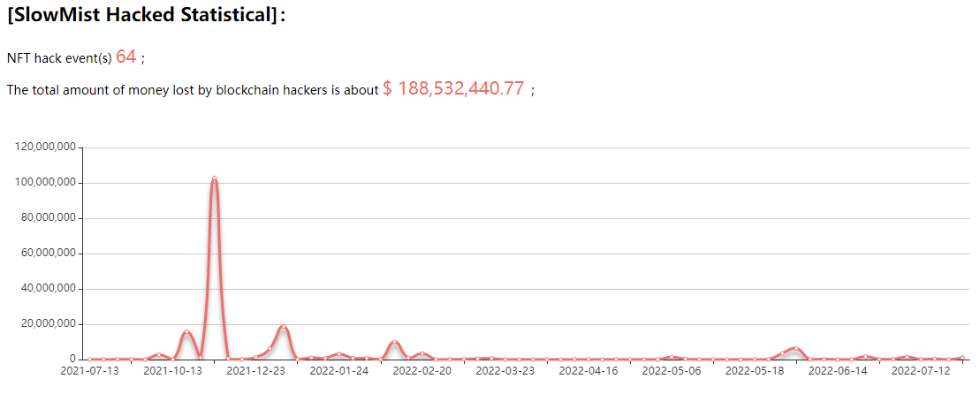Click the red total amount $188,532,440.77
The image size is (980, 409).
click(x=453, y=89)
